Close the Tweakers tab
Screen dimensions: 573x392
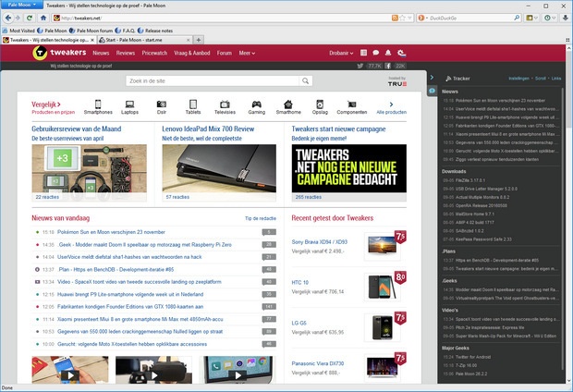92,40
